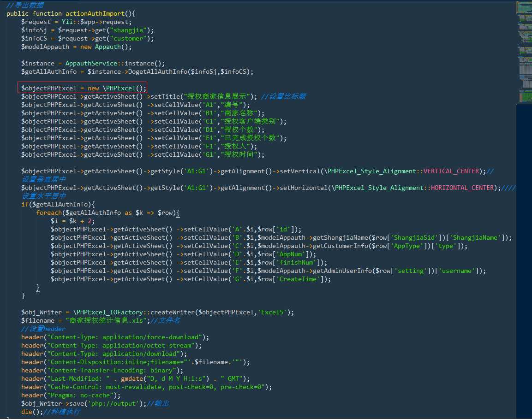Screen dimensions: 532x419
Task: Click the getShangjiaName method call
Action: click(341, 238)
